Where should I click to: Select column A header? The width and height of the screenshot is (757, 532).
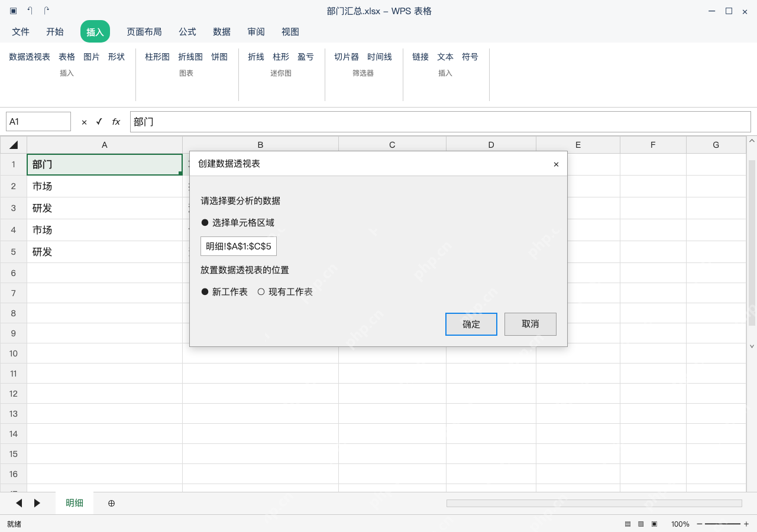click(105, 145)
